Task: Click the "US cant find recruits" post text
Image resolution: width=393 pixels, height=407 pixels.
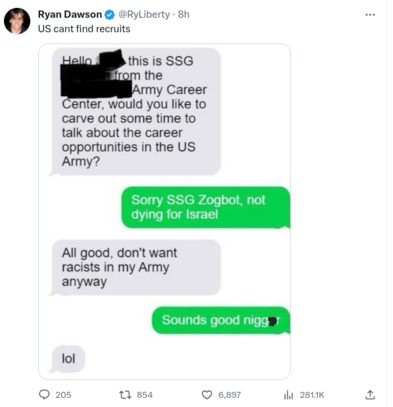Action: click(84, 29)
